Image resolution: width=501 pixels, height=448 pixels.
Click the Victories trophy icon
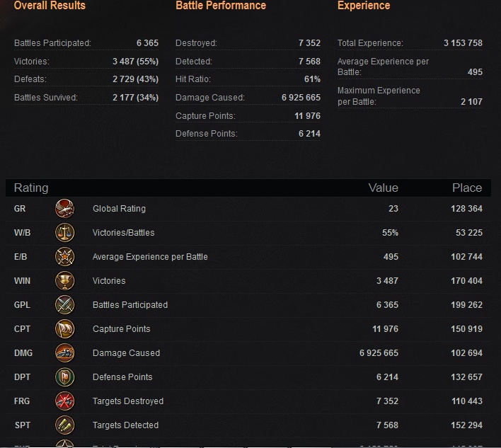coord(65,280)
